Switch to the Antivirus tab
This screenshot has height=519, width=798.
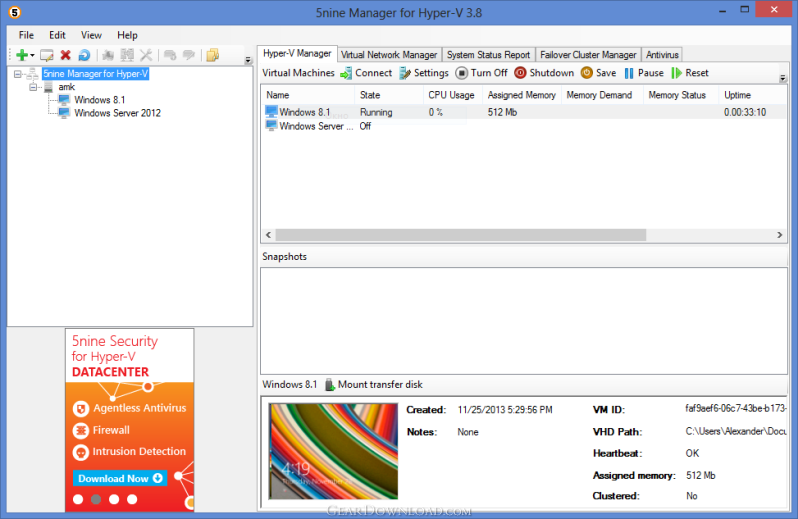[662, 54]
